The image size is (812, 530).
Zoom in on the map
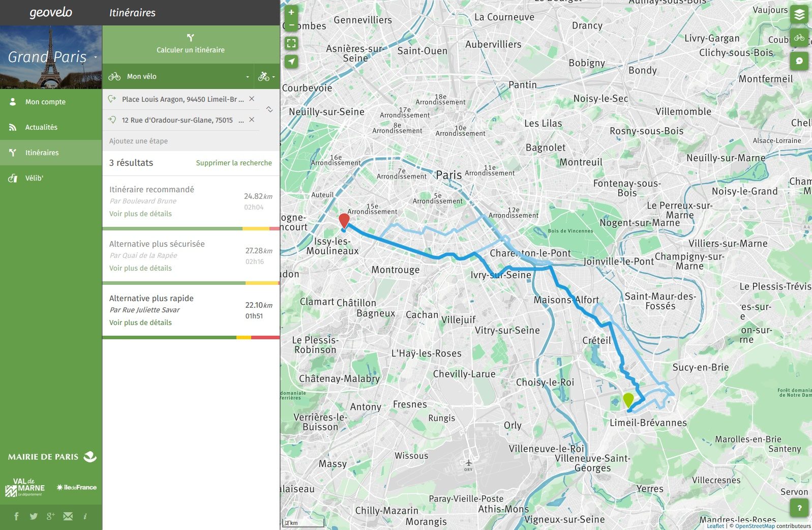pos(291,13)
